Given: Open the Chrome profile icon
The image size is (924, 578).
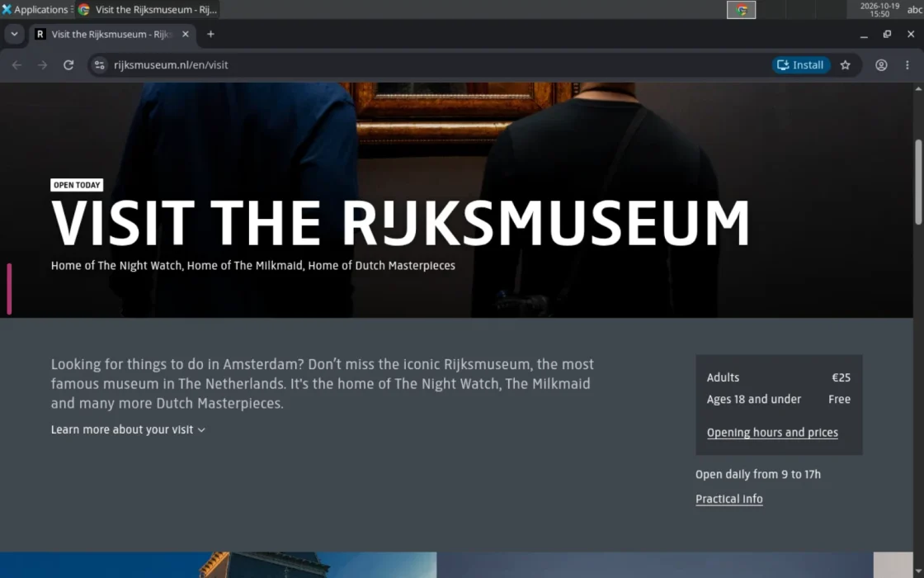Looking at the screenshot, I should pos(881,65).
